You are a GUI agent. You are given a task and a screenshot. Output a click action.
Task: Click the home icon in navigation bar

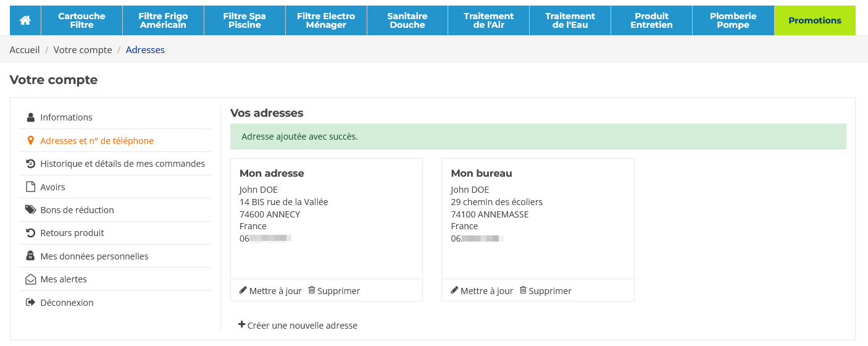coord(25,20)
